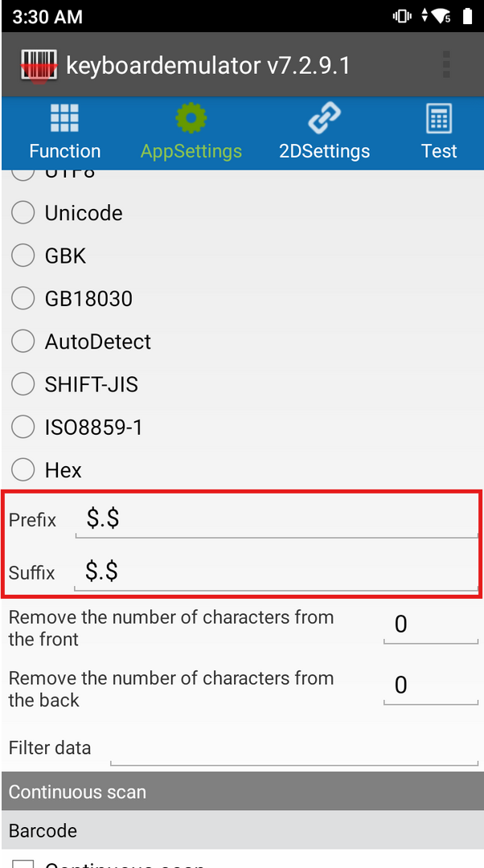Tap the AppSettings gear icon
The height and width of the screenshot is (868, 484).
[x=191, y=120]
